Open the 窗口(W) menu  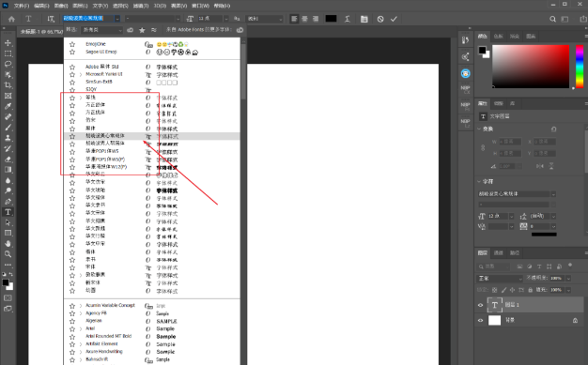coord(200,6)
